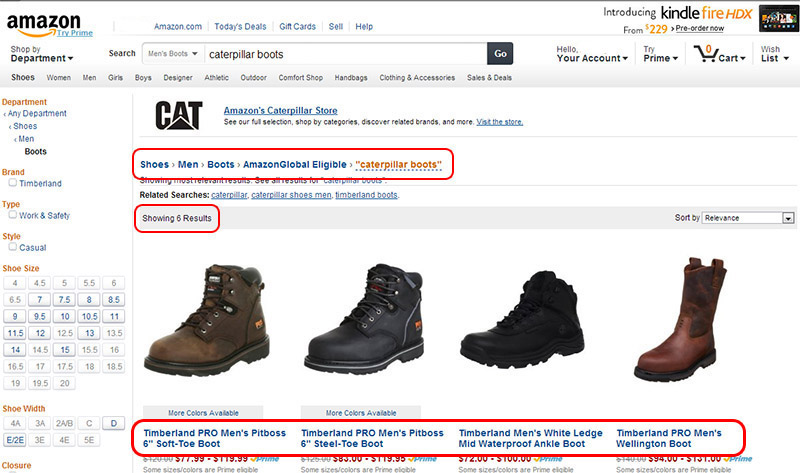Enable the Work & Safety type filter

(12, 215)
